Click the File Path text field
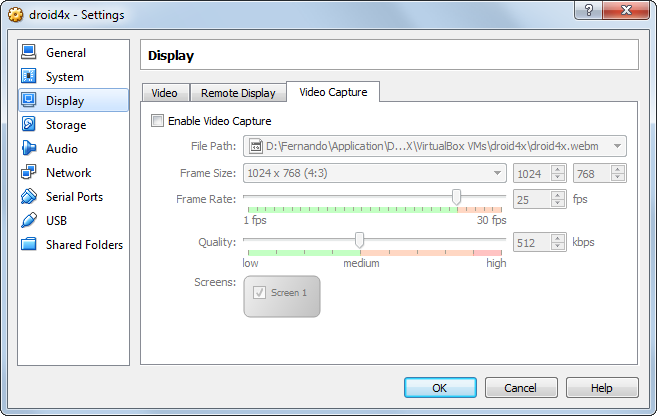The width and height of the screenshot is (657, 416). [x=435, y=146]
